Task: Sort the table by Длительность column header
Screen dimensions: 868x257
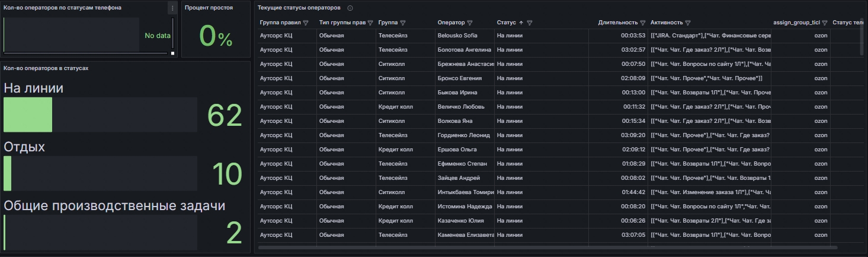Action: tap(618, 23)
